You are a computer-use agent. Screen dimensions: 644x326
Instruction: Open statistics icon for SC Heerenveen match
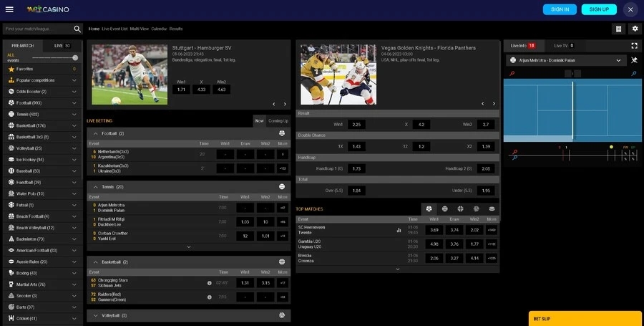click(399, 230)
